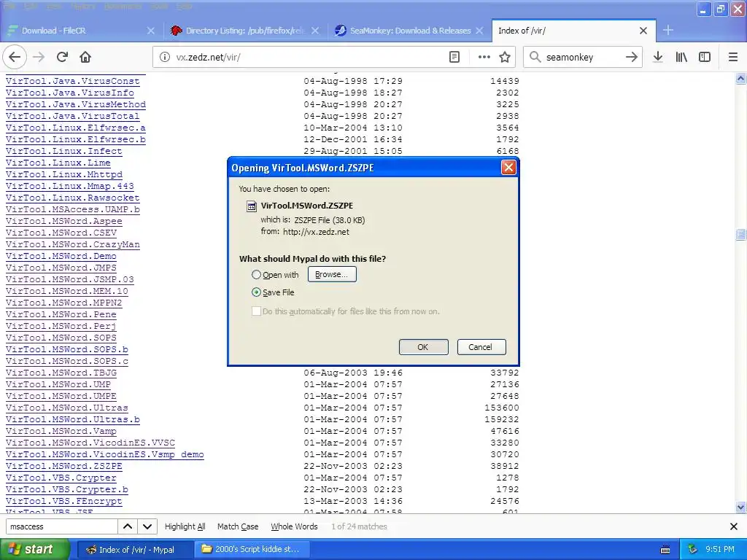Click the page scrollbar up arrow
Viewport: 747px width, 560px height.
tap(741, 78)
